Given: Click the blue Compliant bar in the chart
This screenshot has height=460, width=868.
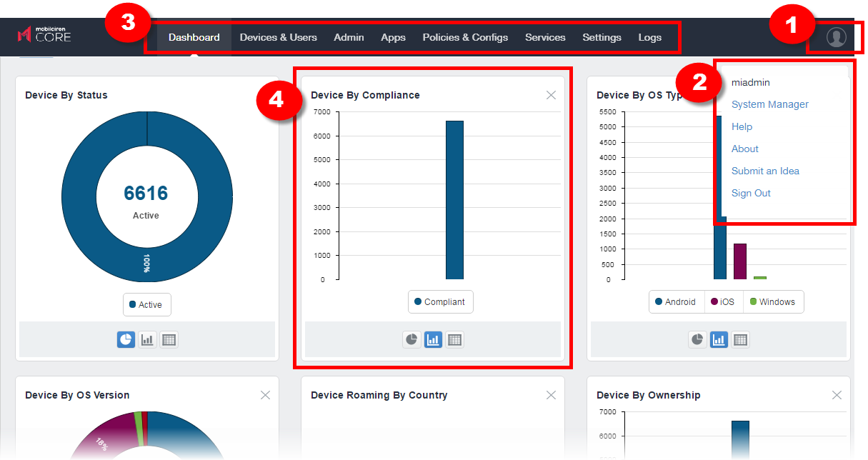Looking at the screenshot, I should pyautogui.click(x=454, y=200).
